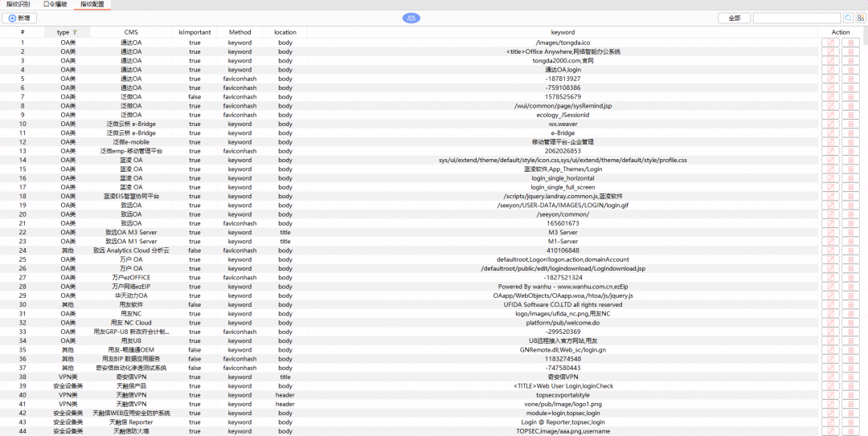This screenshot has width=868, height=436.
Task: Select keyword cell '-299520369'
Action: (x=563, y=332)
